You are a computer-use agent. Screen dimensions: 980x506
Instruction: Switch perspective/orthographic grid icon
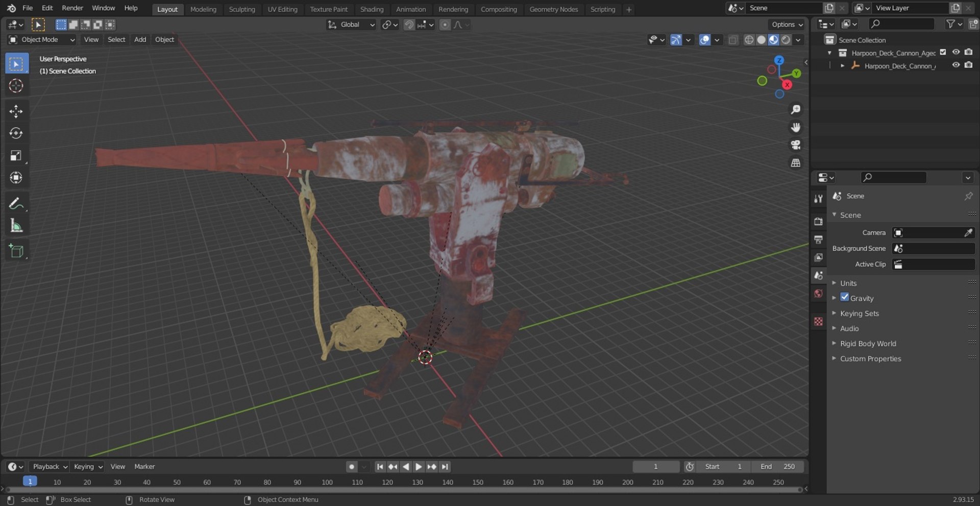coord(796,163)
